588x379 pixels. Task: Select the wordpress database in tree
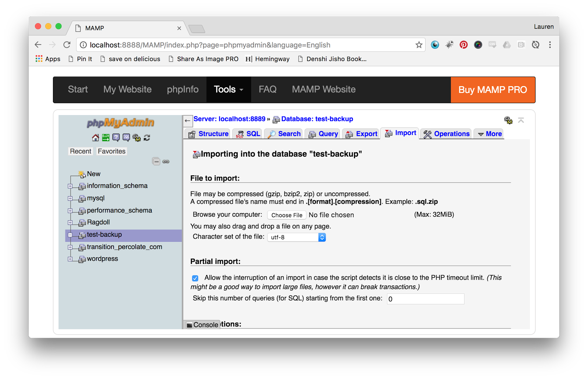[103, 259]
